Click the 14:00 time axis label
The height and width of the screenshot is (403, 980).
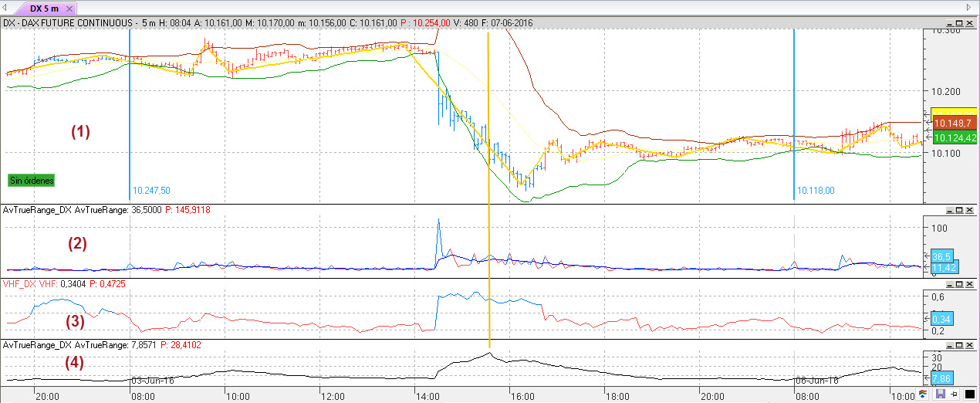click(x=427, y=396)
